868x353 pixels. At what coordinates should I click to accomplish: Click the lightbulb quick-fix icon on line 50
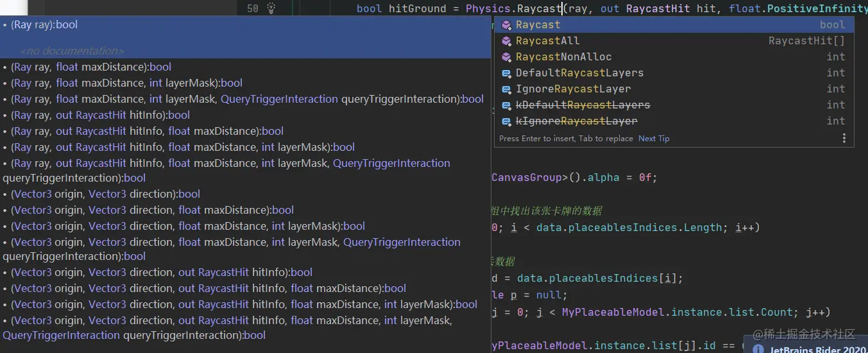click(271, 8)
